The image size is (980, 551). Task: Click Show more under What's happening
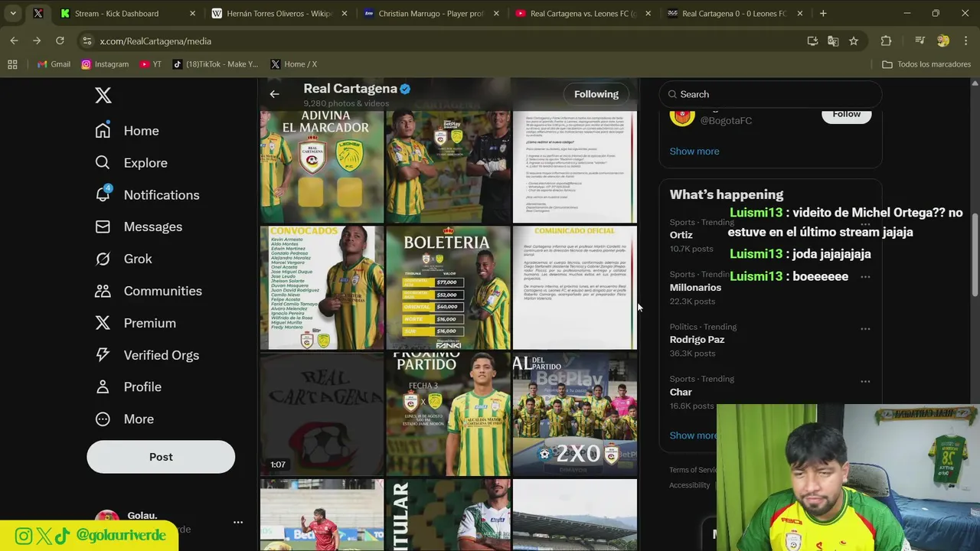pyautogui.click(x=693, y=435)
